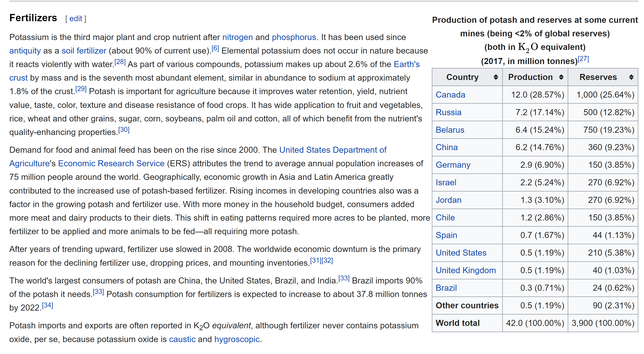
Task: Click the Reserves column header
Action: pos(603,77)
